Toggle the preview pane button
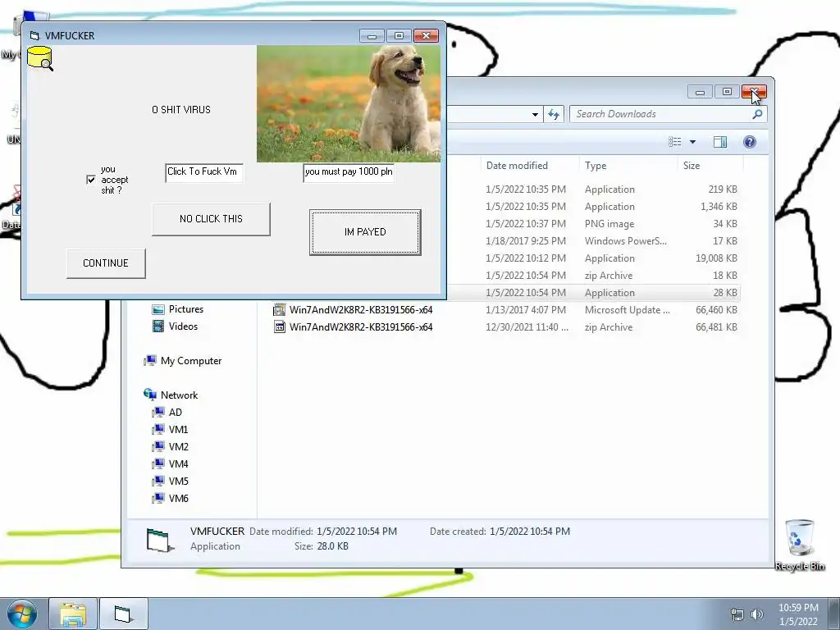Image resolution: width=840 pixels, height=630 pixels. tap(720, 142)
